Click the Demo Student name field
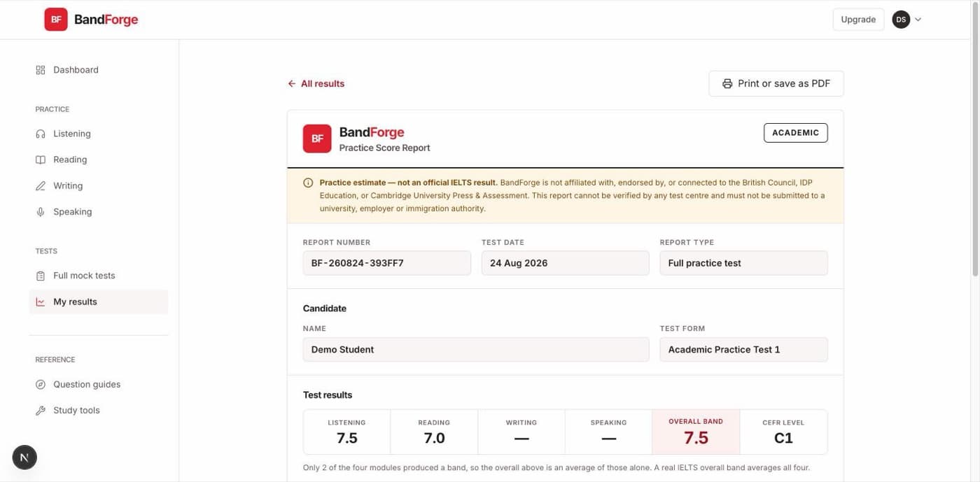980x482 pixels. click(x=476, y=350)
